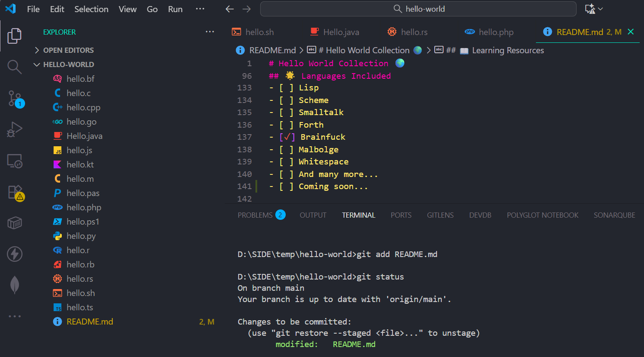Screen dimensions: 644x357
Task: Open Remote Explorer in activity bar
Action: [15, 161]
